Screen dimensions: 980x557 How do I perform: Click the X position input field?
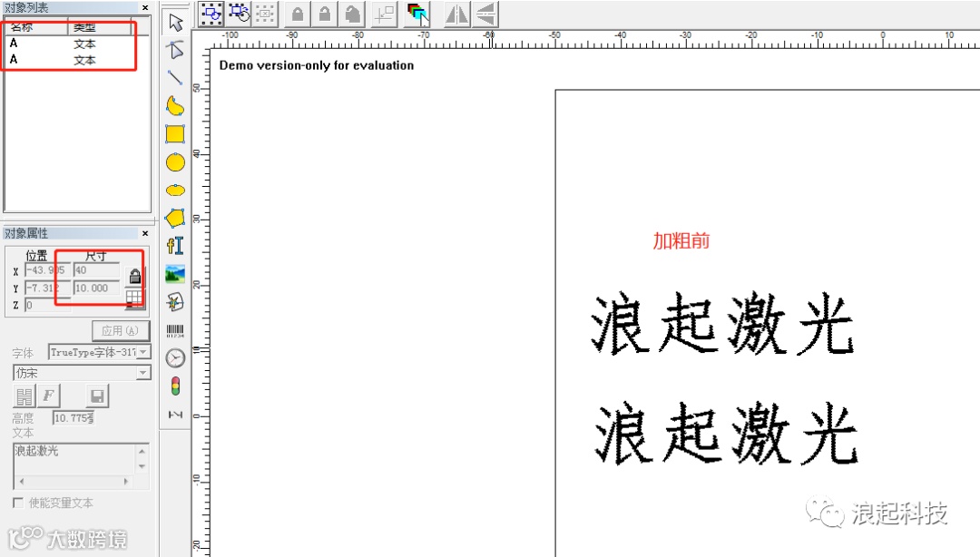click(47, 270)
